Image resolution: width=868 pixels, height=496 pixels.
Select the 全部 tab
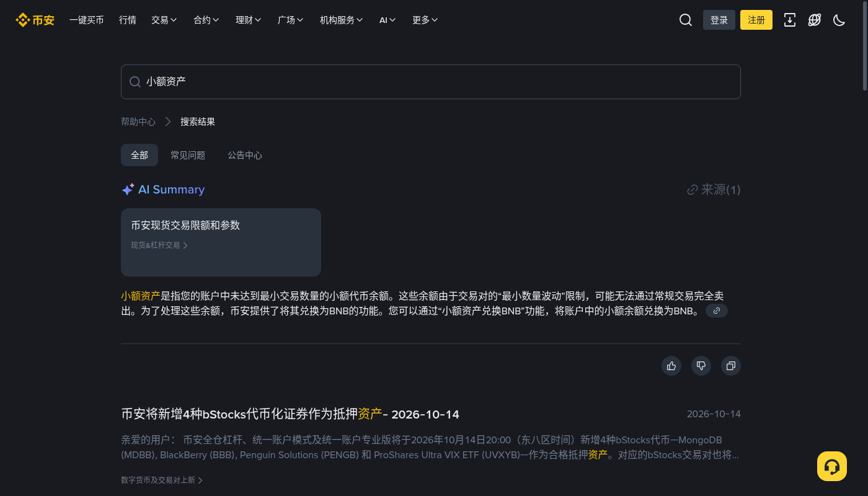click(139, 155)
